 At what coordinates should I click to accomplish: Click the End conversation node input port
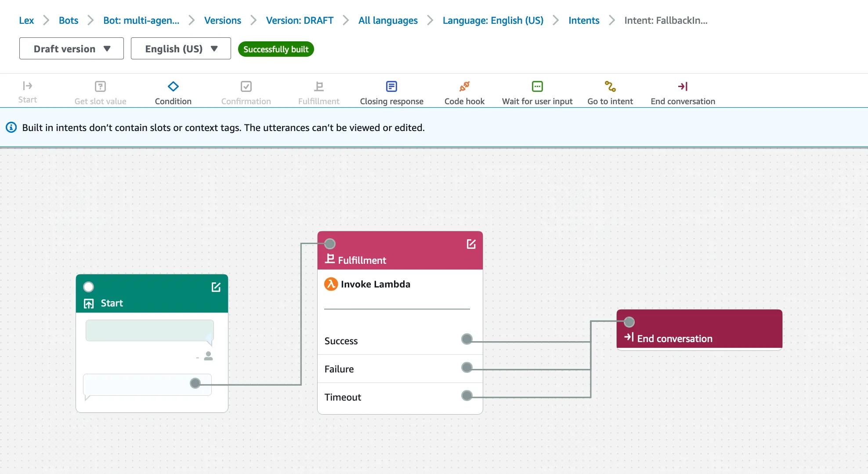pyautogui.click(x=629, y=322)
